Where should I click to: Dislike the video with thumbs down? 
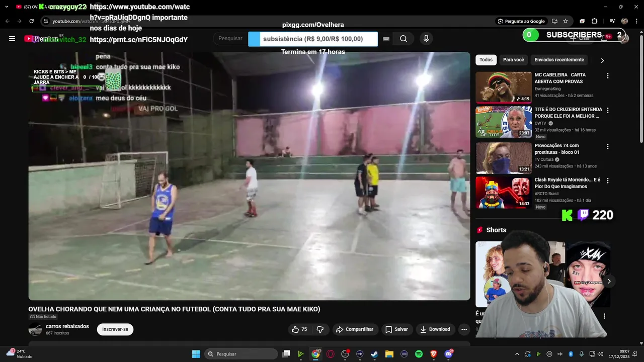[x=320, y=329]
